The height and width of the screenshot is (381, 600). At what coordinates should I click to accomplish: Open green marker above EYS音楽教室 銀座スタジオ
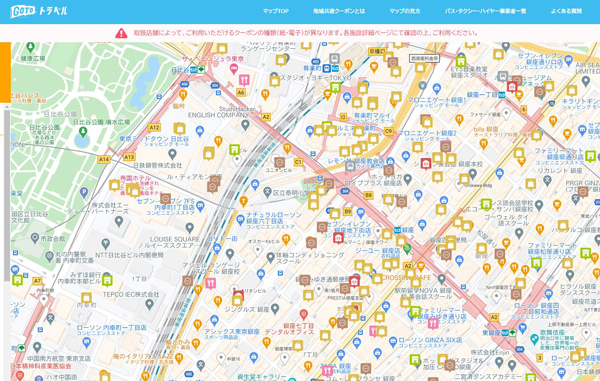(461, 62)
